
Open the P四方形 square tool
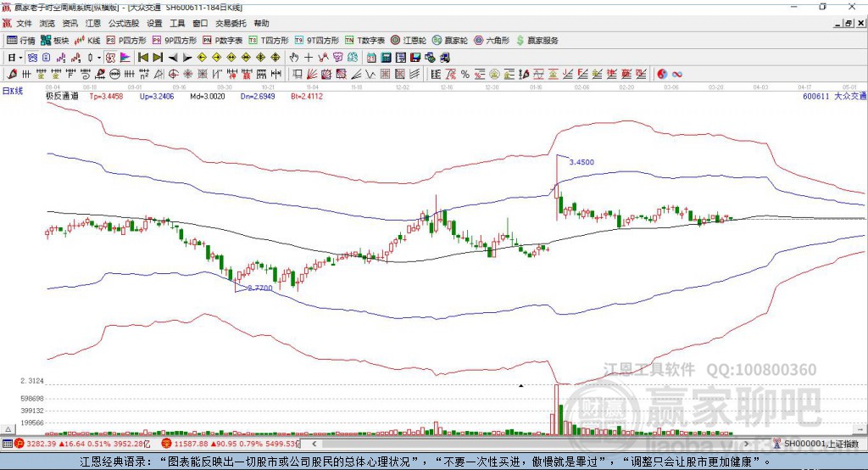pos(126,41)
